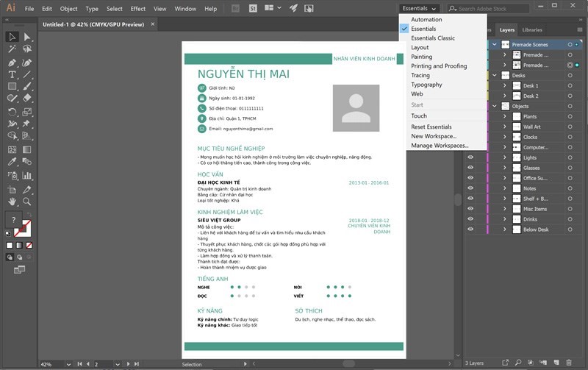Open the Edit menu
Viewport: 588px width, 370px height.
tap(47, 9)
